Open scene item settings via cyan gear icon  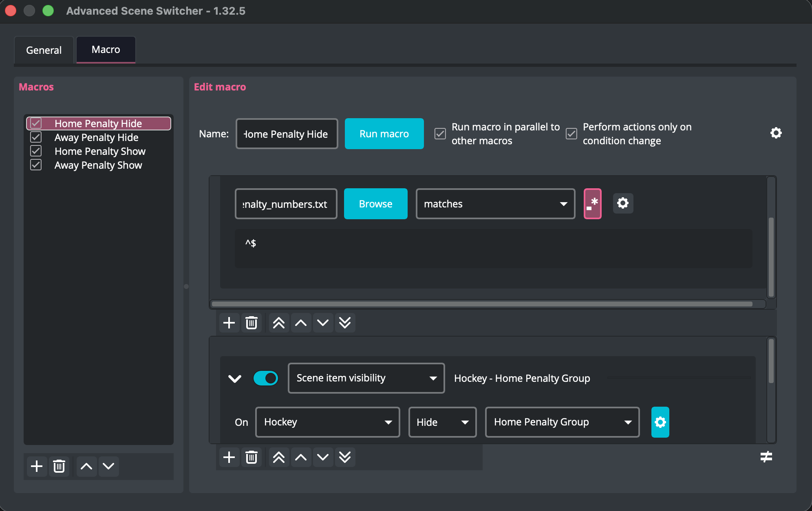660,422
